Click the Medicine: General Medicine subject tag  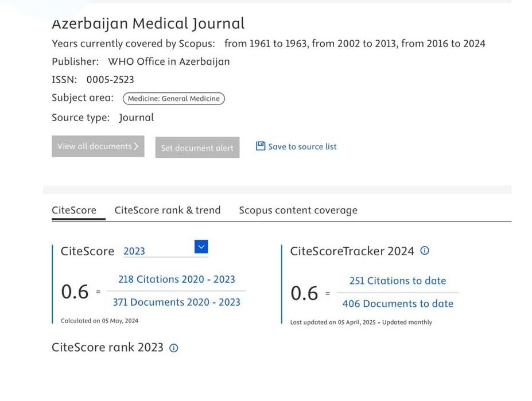tap(173, 99)
